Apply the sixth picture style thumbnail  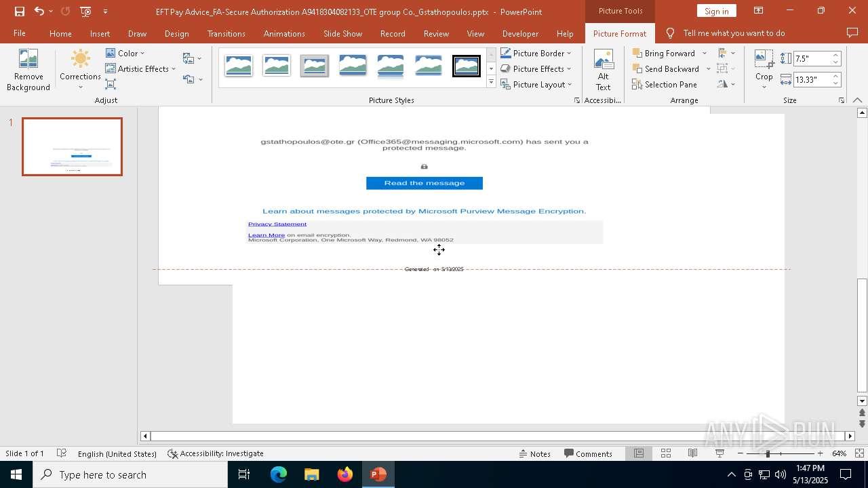(428, 66)
